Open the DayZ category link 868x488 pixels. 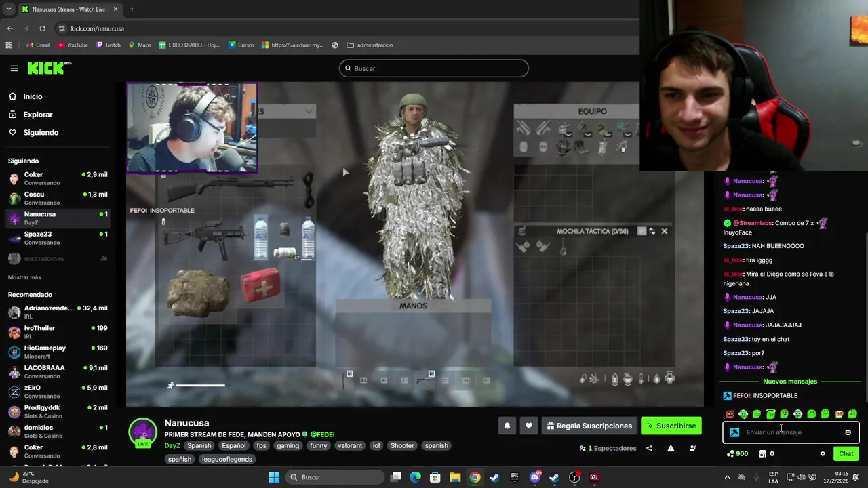[x=172, y=445]
